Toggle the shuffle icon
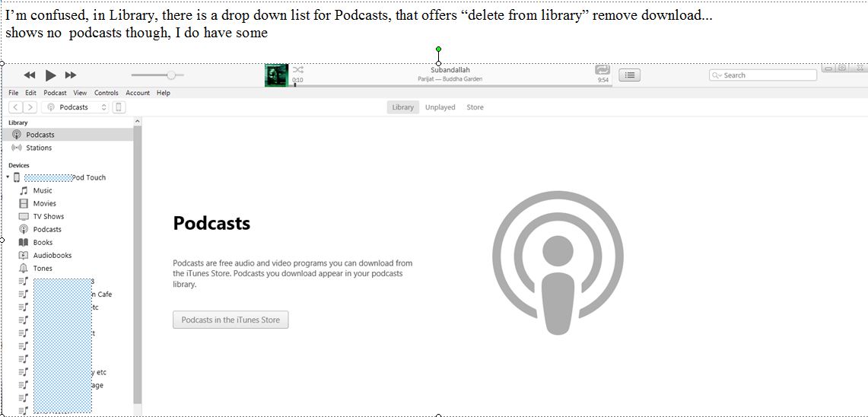Screen dimensions: 868x417 point(297,70)
